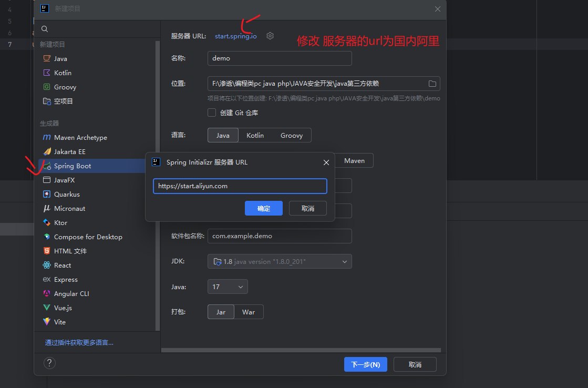Browse location with the folder icon
This screenshot has height=388, width=588.
click(x=432, y=84)
